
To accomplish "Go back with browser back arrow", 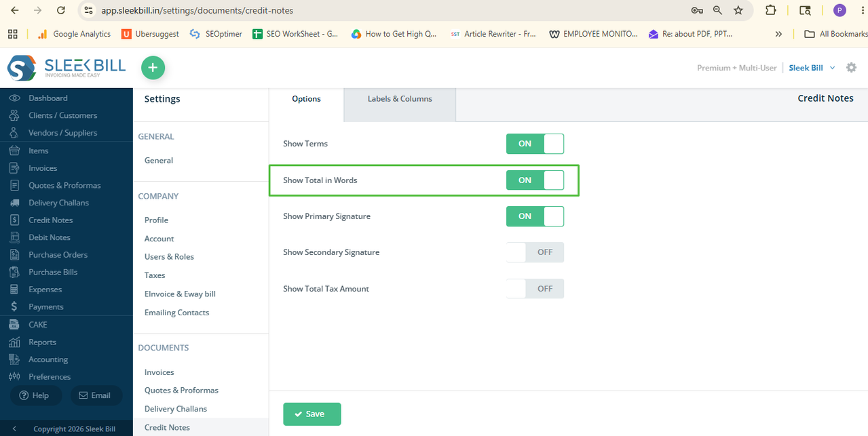I will [x=15, y=10].
